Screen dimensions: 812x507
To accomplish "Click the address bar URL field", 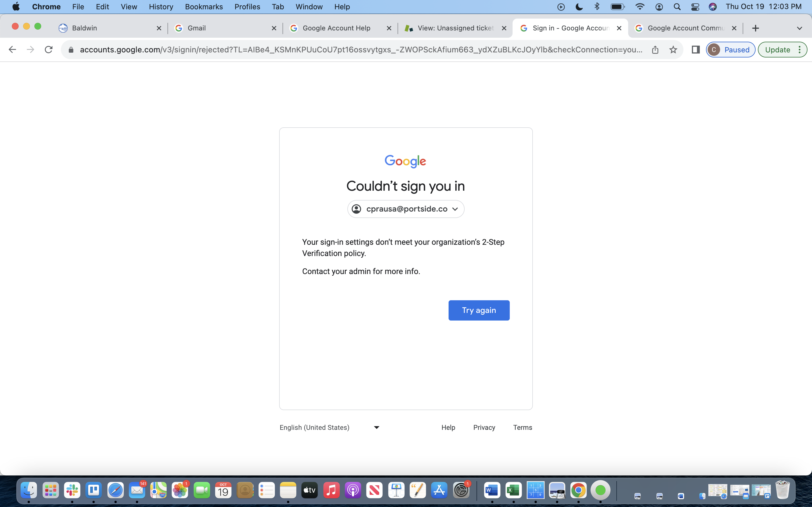I will 361,50.
